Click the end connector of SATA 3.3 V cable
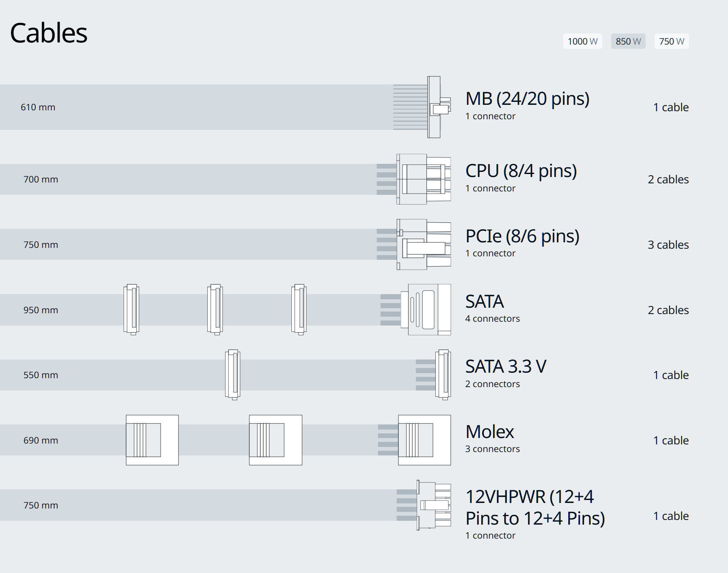This screenshot has width=728, height=573. tap(443, 374)
